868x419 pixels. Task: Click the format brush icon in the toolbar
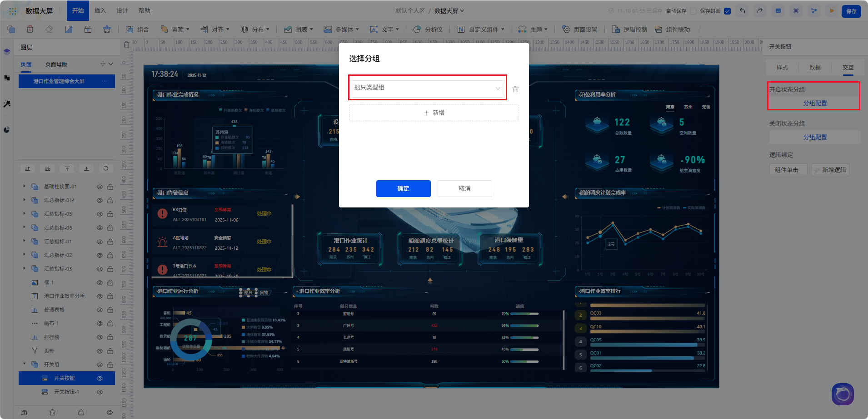coord(107,30)
